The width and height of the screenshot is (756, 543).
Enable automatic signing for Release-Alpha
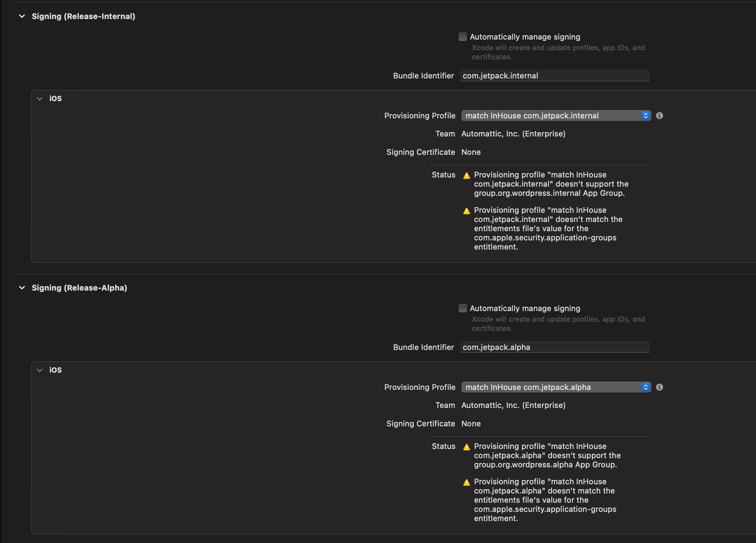pos(462,308)
